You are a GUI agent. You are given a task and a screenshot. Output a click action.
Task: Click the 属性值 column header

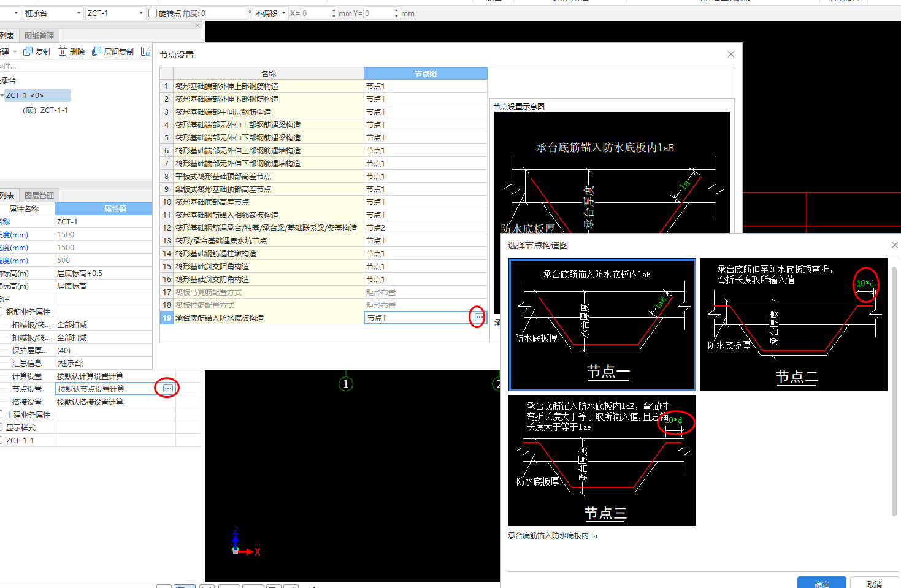(x=115, y=208)
